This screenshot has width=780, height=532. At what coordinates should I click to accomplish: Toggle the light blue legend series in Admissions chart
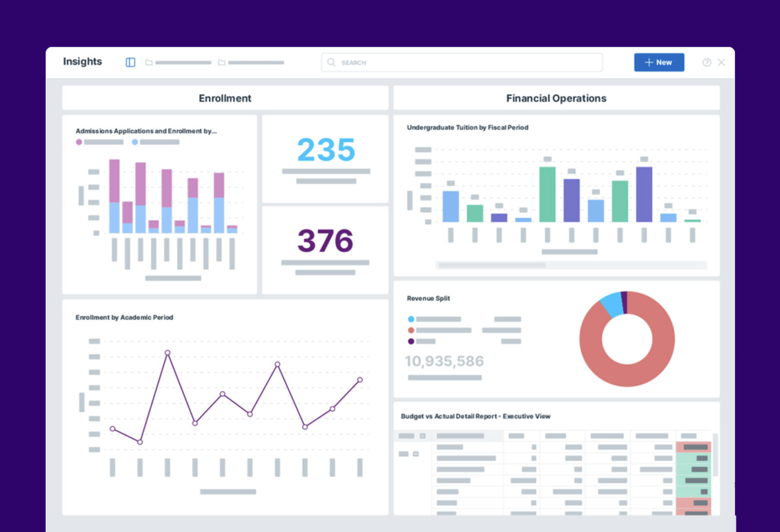coord(135,142)
